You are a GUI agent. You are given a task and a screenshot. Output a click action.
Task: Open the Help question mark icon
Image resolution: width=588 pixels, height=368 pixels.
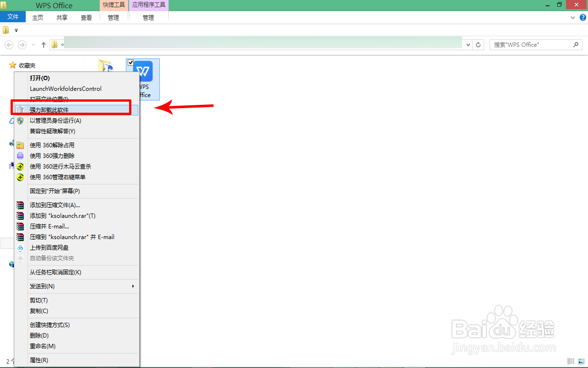pos(583,17)
